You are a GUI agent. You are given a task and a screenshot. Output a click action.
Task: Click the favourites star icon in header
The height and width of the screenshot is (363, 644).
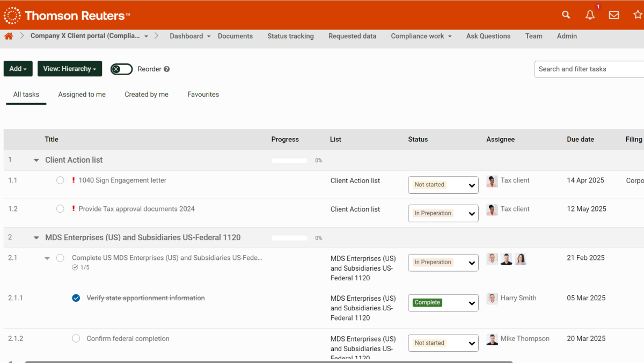[x=637, y=15]
